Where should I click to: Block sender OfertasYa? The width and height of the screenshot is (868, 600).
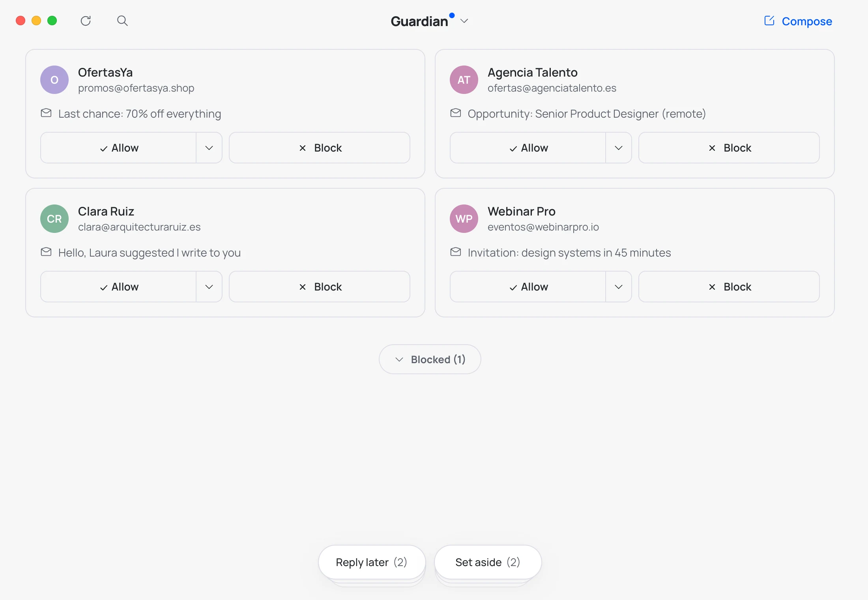click(x=320, y=148)
